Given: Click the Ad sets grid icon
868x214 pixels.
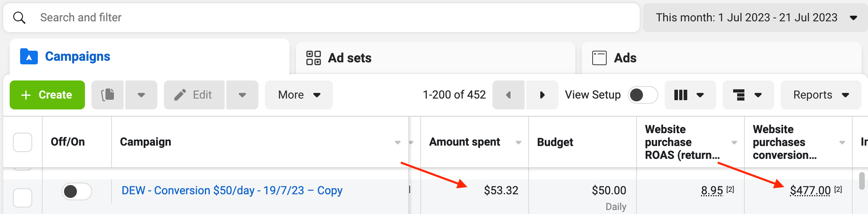Looking at the screenshot, I should tap(313, 58).
